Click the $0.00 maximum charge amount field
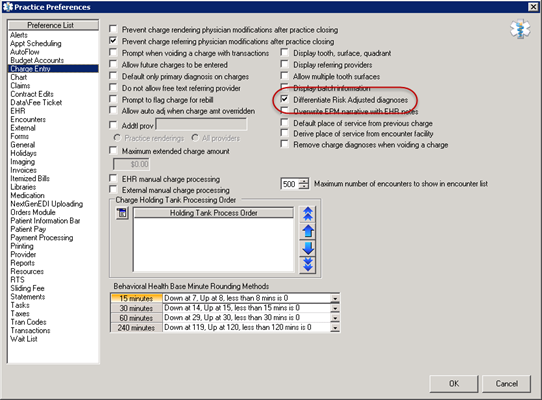The image size is (542, 400). pyautogui.click(x=132, y=164)
